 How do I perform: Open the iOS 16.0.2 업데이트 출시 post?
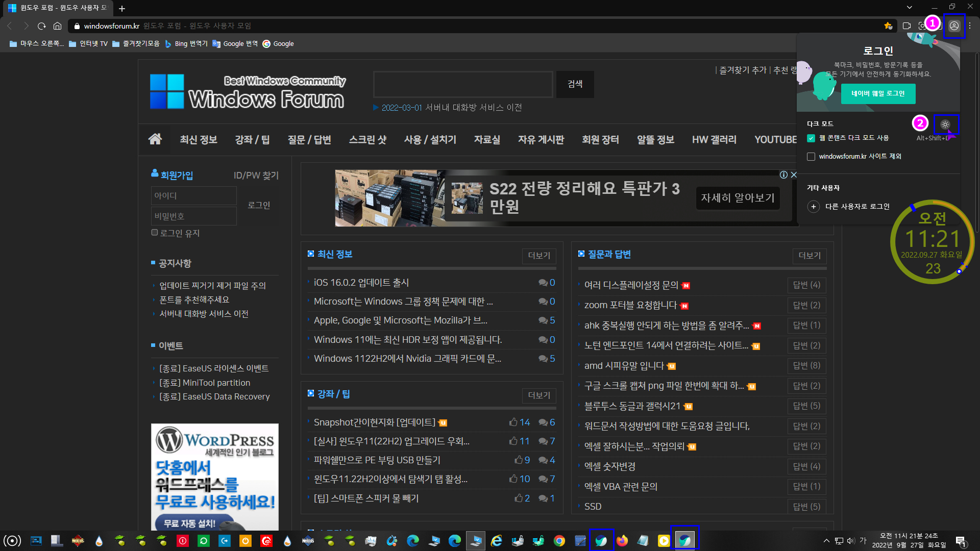[361, 283]
